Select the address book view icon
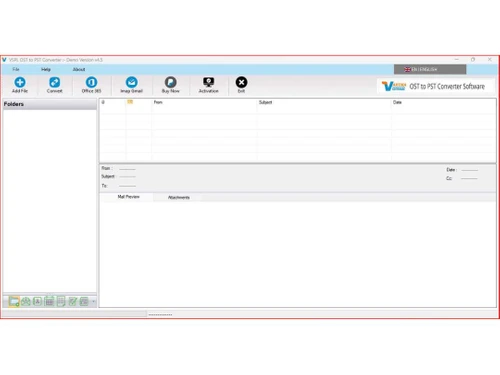Viewport: 500px width, 375px height. [37, 302]
